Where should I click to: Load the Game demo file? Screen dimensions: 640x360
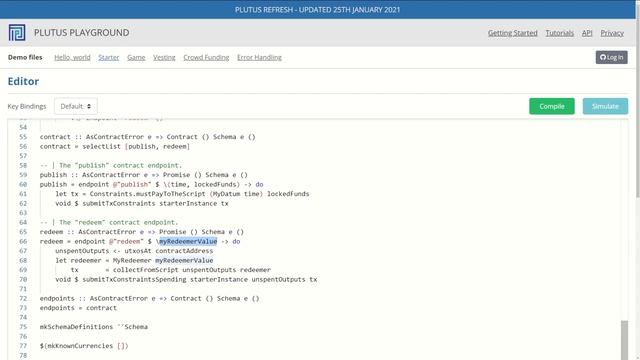pos(136,58)
